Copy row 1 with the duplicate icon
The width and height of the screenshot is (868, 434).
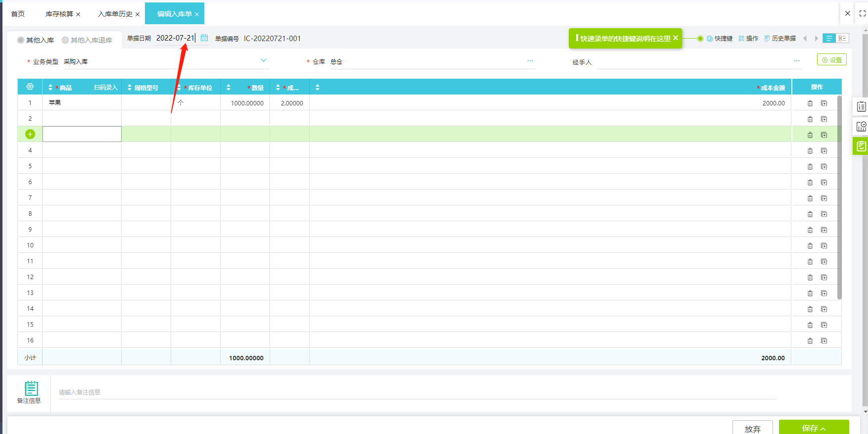click(x=824, y=103)
